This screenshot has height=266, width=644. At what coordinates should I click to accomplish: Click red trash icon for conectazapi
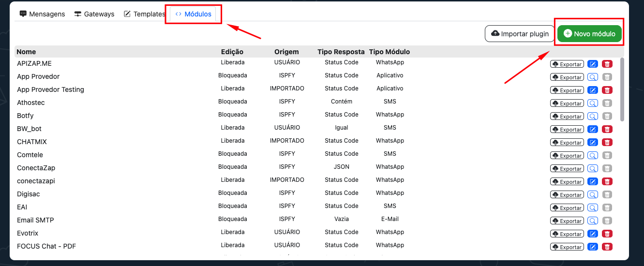(x=607, y=181)
